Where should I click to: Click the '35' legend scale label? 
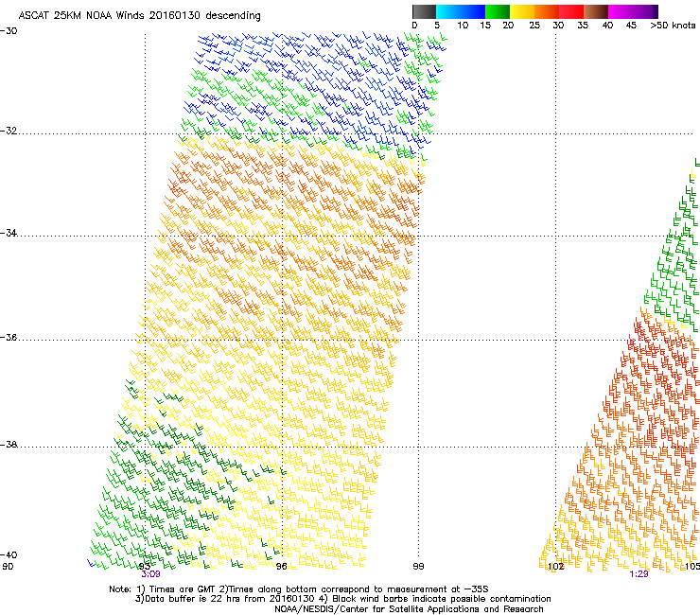583,26
